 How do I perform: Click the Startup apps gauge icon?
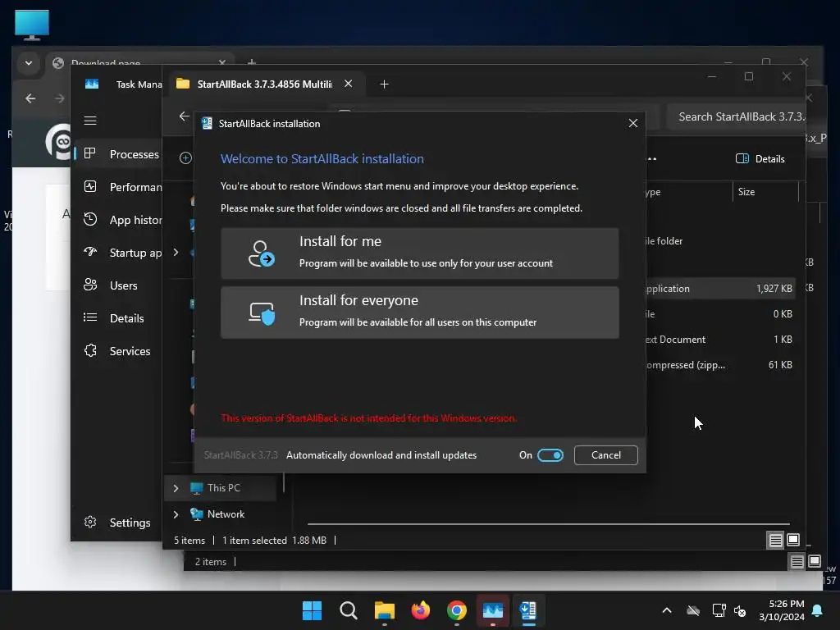[90, 252]
